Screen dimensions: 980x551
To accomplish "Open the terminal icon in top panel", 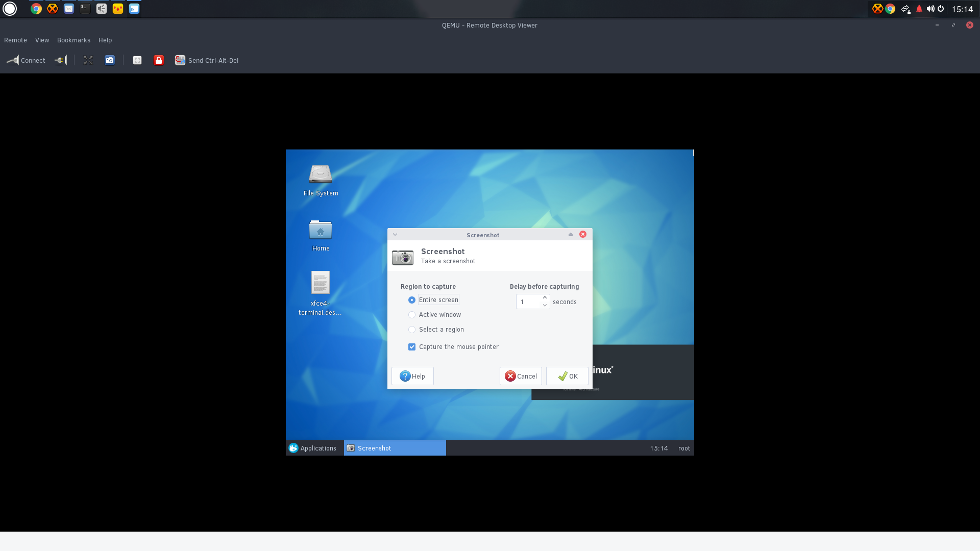I will coord(85,9).
